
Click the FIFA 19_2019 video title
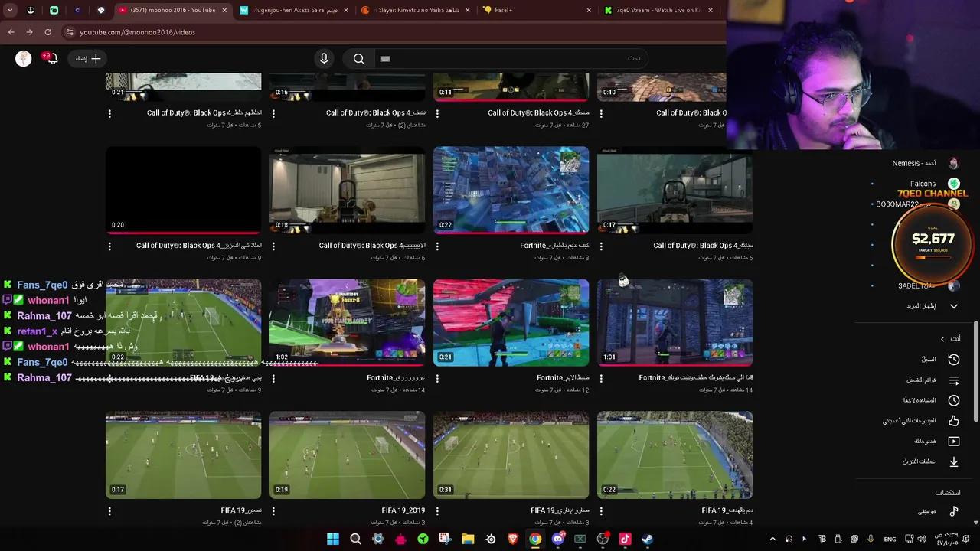click(x=403, y=510)
